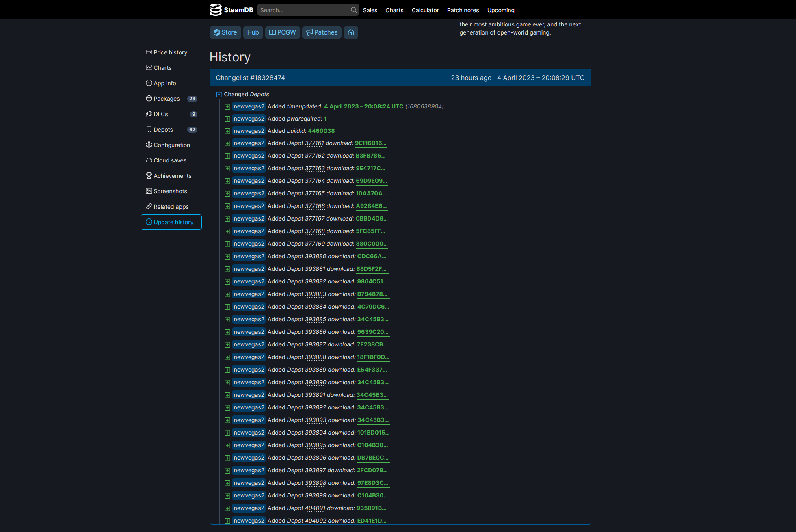Image resolution: width=796 pixels, height=532 pixels.
Task: Click the 23 hours ago timestamp
Action: click(x=471, y=78)
